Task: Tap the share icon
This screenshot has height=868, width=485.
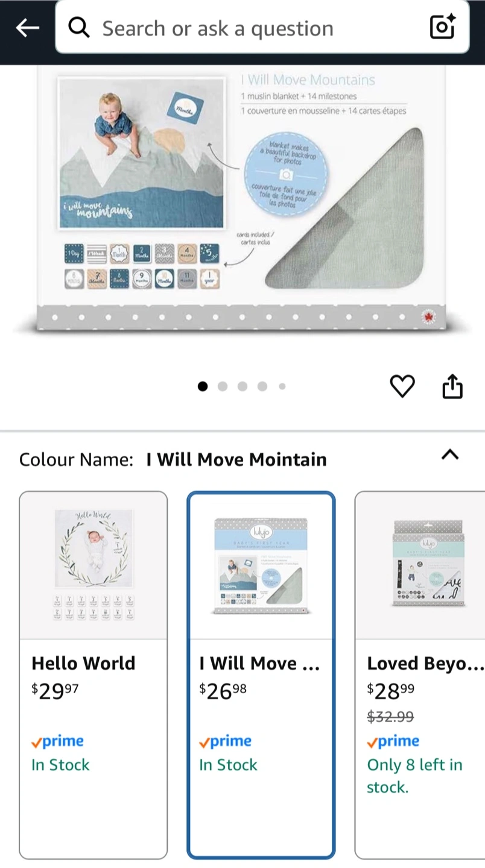Action: pyautogui.click(x=452, y=386)
